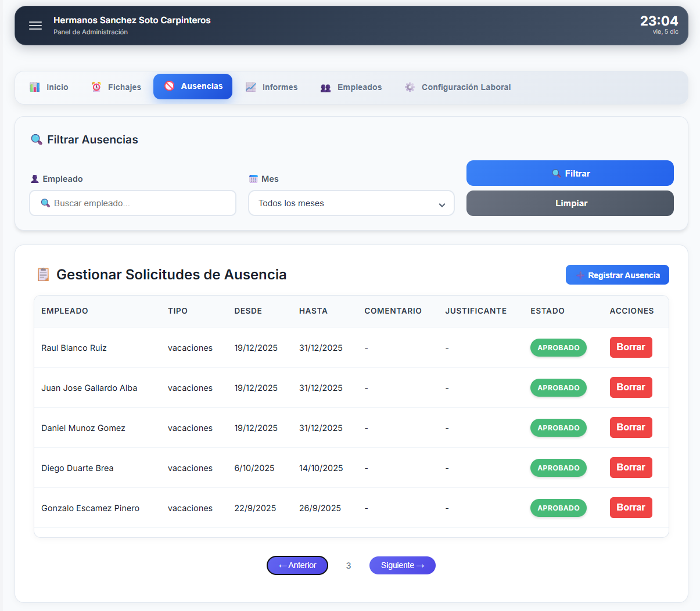
Task: Click the Empleados people icon
Action: [326, 88]
